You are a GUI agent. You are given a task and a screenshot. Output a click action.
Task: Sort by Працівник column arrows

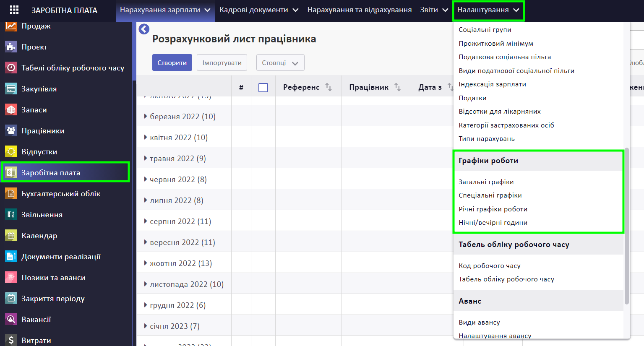pyautogui.click(x=397, y=87)
